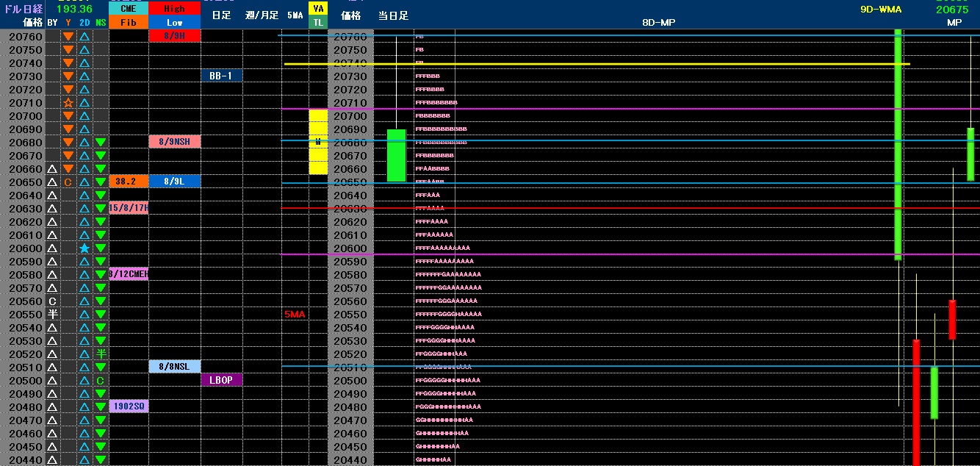Click the 当日足 column header
The height and width of the screenshot is (466, 980).
[x=394, y=15]
